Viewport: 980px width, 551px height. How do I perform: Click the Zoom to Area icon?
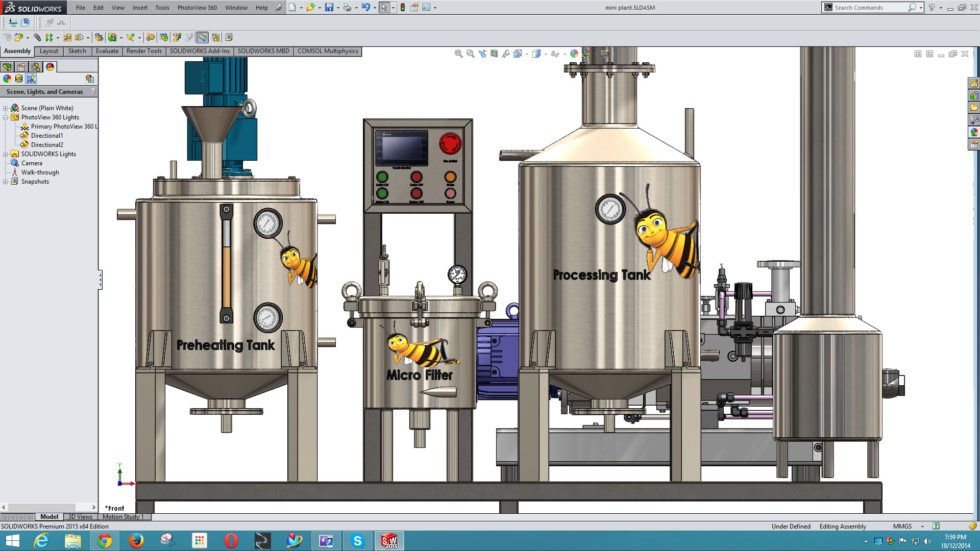click(470, 54)
